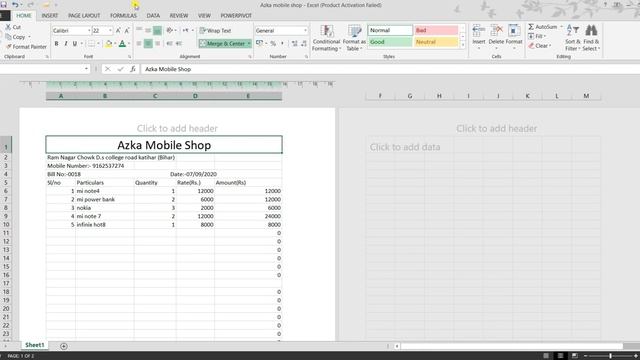Apply the Font Color swatch
Viewport: 640px width, 360px height.
tap(122, 43)
